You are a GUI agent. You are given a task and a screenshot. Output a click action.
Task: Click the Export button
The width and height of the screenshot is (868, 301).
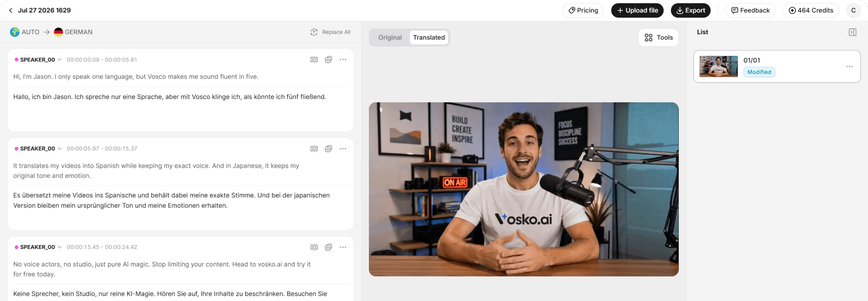[690, 10]
